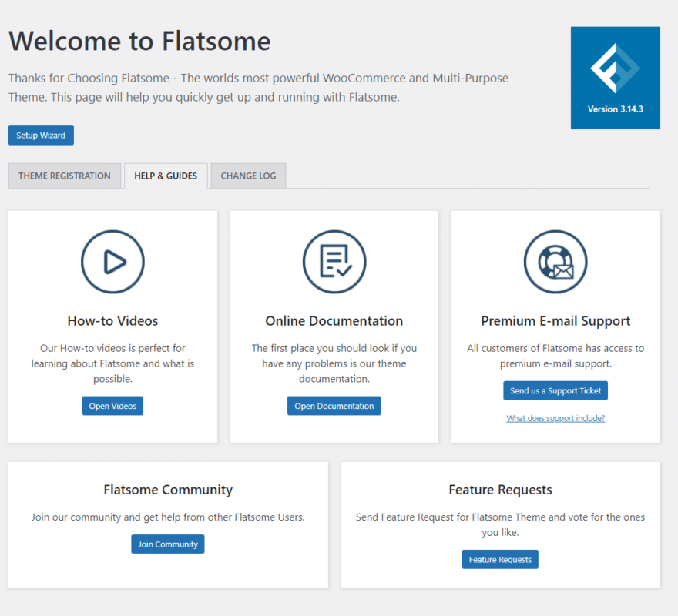Click the 'Welcome to Flatsome' heading
This screenshot has height=616, width=678.
point(139,42)
